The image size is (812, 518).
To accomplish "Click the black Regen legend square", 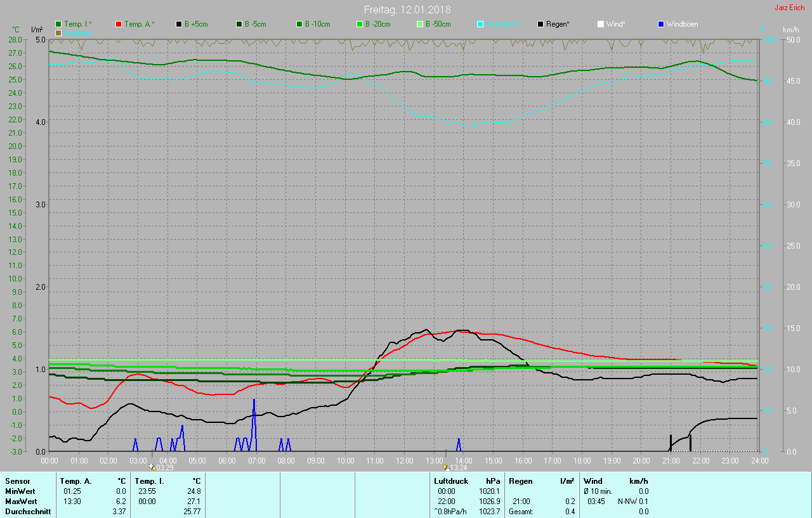I will (x=540, y=24).
